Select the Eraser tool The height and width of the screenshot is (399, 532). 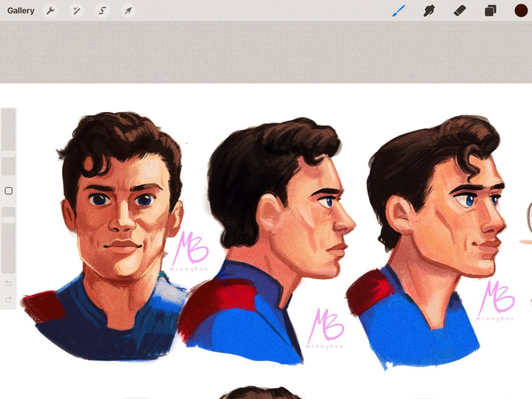click(x=460, y=11)
